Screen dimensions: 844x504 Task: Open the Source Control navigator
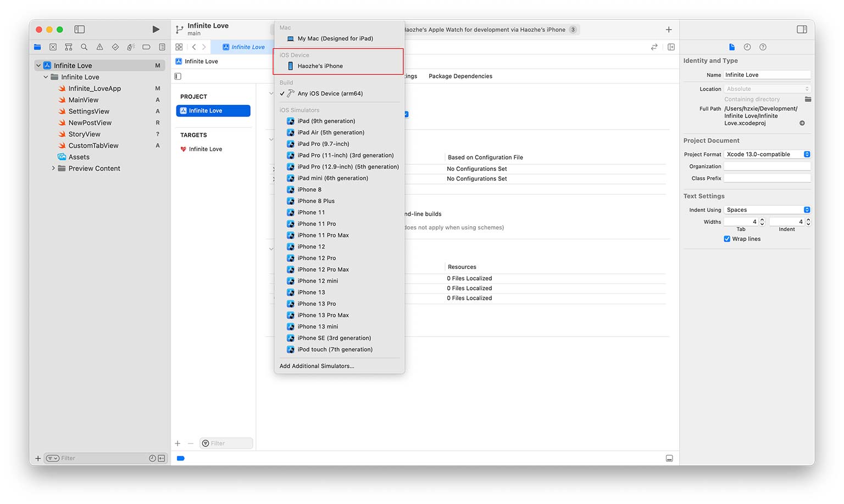[x=53, y=47]
